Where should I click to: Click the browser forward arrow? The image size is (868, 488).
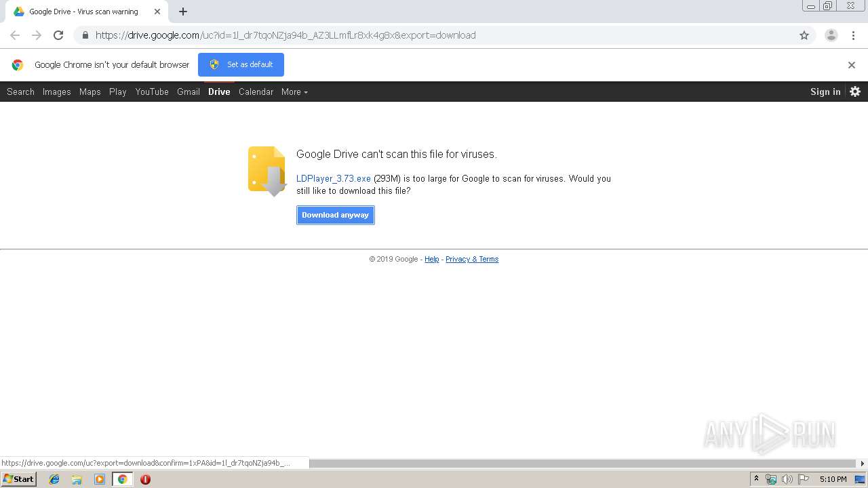[37, 35]
